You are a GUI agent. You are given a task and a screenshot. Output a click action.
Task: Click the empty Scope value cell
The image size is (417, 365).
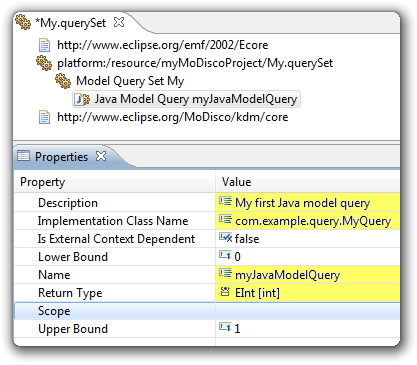pyautogui.click(x=308, y=311)
